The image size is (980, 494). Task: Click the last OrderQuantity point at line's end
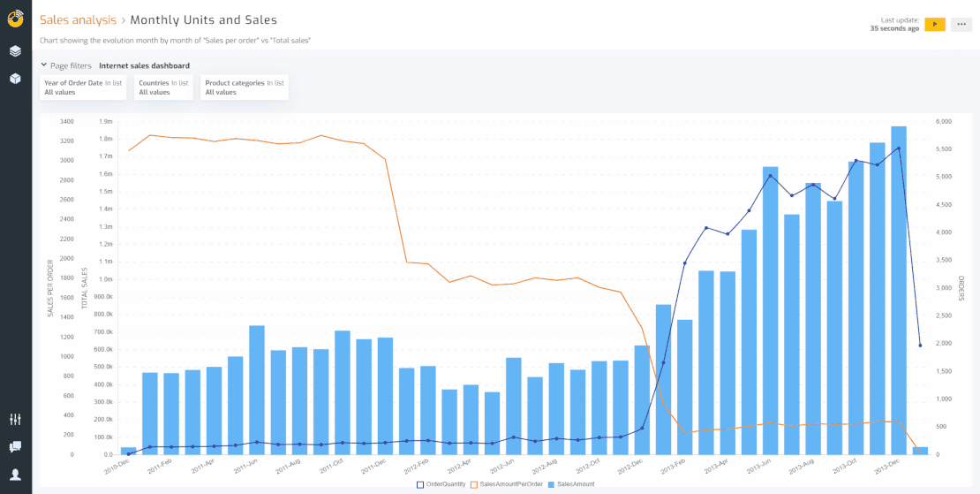click(919, 346)
